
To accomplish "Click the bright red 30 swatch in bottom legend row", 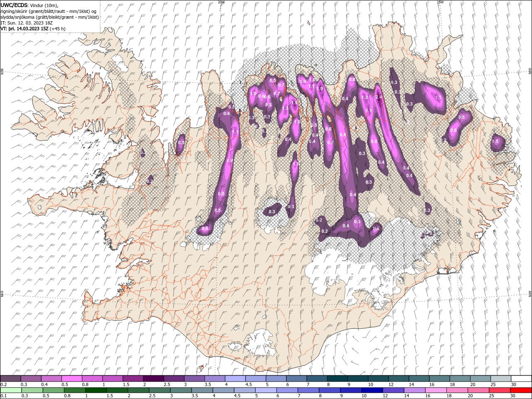I will (521, 390).
